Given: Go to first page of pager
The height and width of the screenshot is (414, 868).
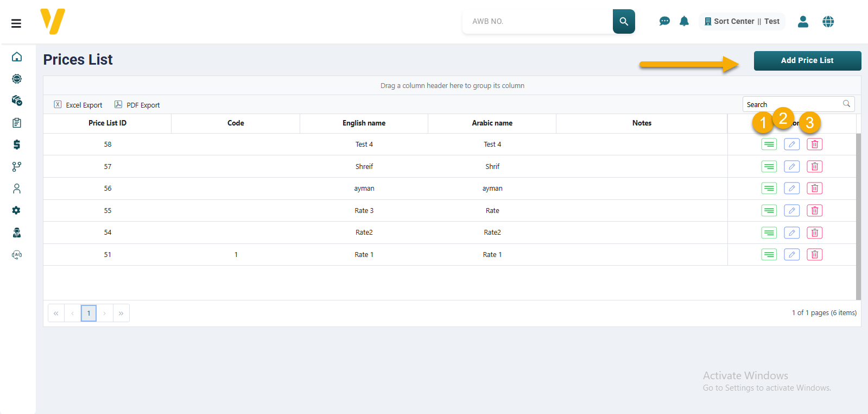Looking at the screenshot, I should pos(56,313).
